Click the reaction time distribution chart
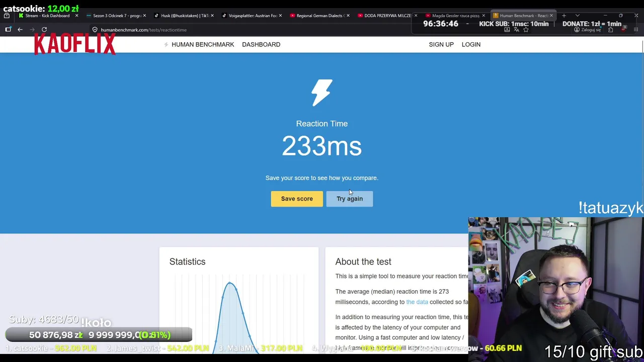Viewport: 644px width, 362px height. pyautogui.click(x=239, y=314)
